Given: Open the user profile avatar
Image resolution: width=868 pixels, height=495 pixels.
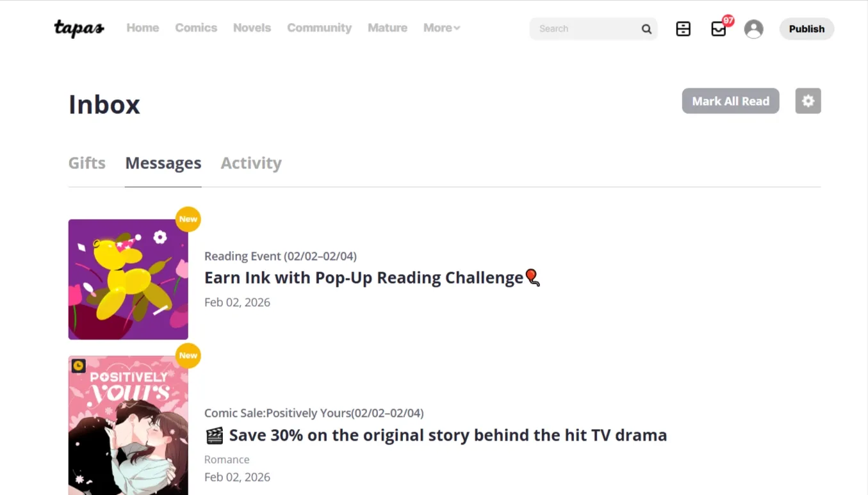Looking at the screenshot, I should pos(754,29).
